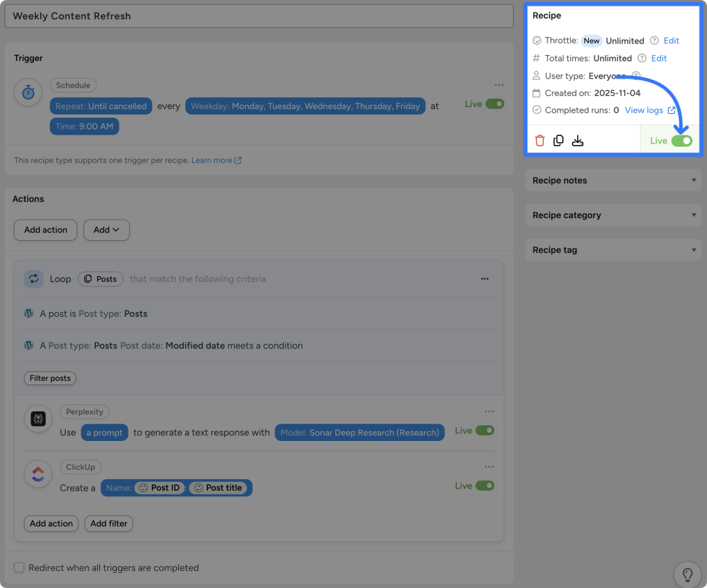Open View logs for completed runs
Viewport: 707px width, 588px height.
[x=646, y=110]
